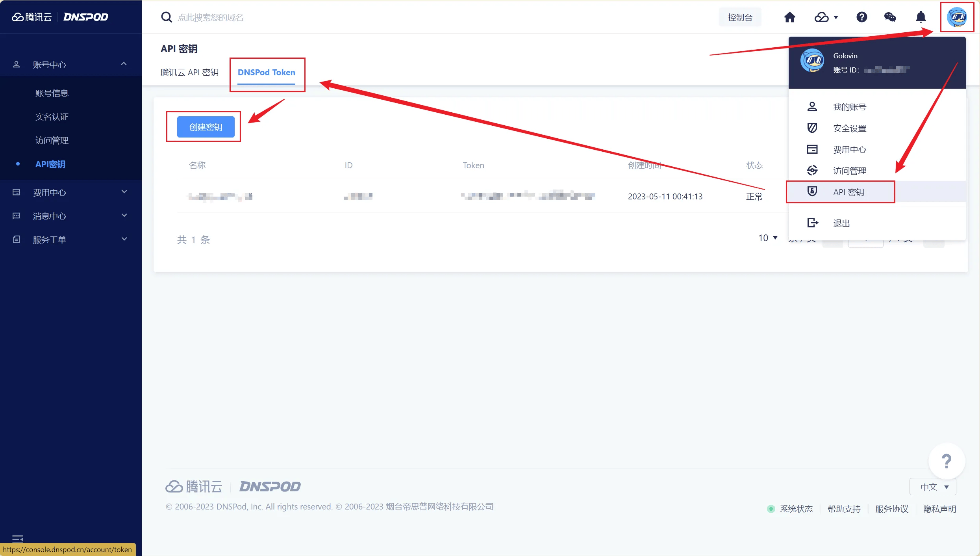The height and width of the screenshot is (556, 980).
Task: Select the DNSPod Token tab
Action: coord(267,73)
